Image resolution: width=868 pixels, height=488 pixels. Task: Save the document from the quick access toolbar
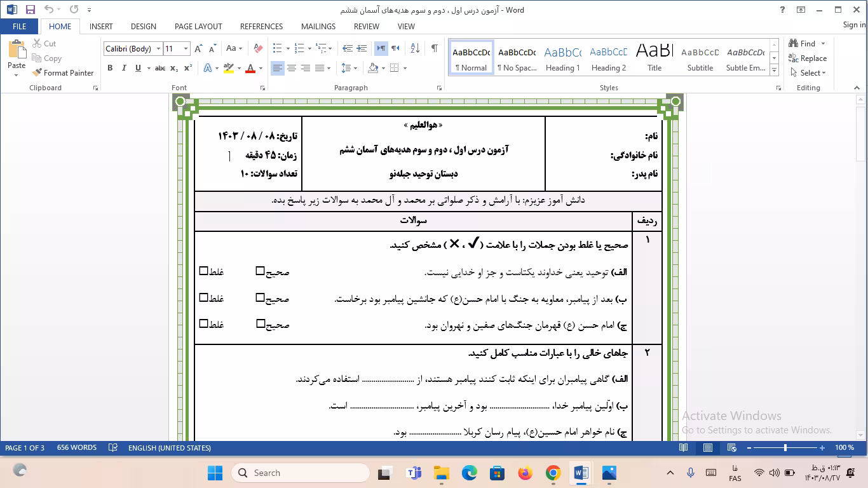pyautogui.click(x=31, y=10)
